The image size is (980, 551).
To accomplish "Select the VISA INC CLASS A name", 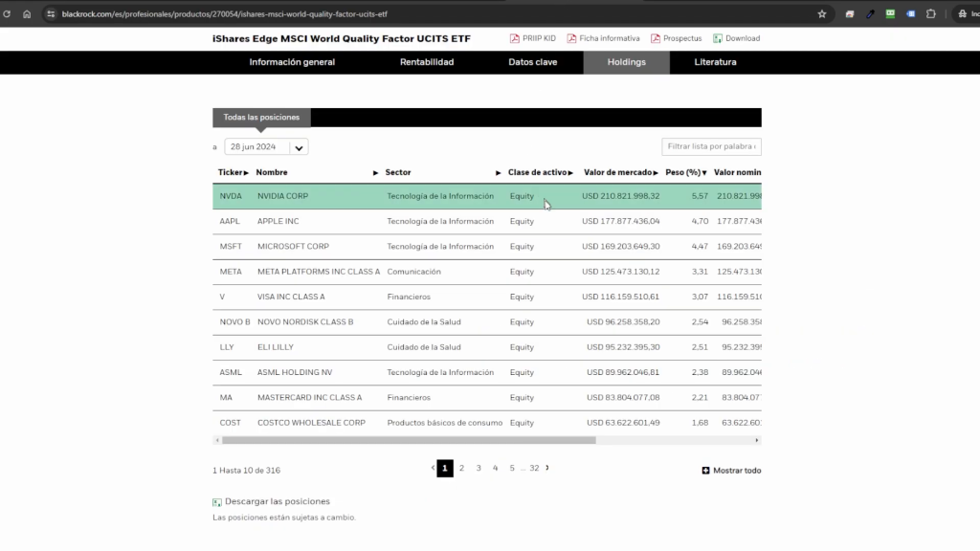I will click(x=291, y=297).
